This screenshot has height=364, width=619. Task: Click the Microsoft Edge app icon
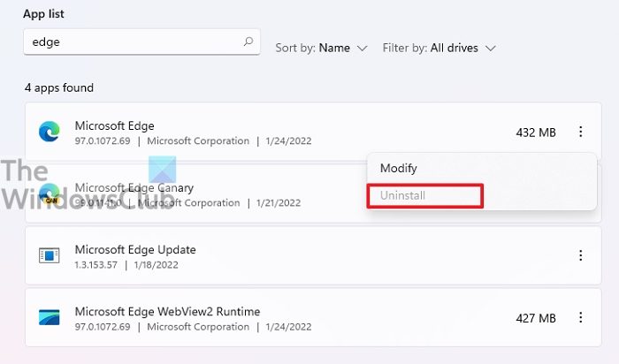49,133
